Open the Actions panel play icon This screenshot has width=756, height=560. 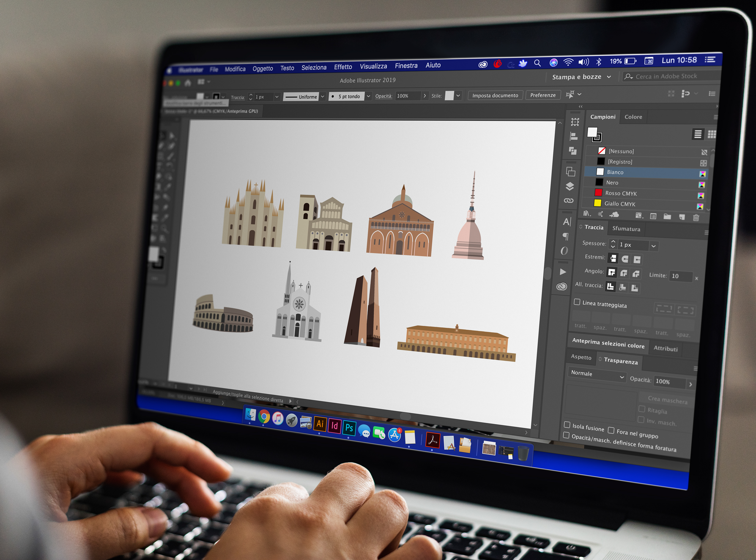pos(563,272)
